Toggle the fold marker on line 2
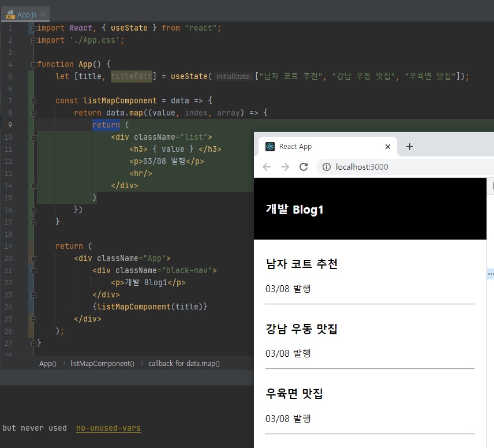The width and height of the screenshot is (494, 448). tap(33, 40)
